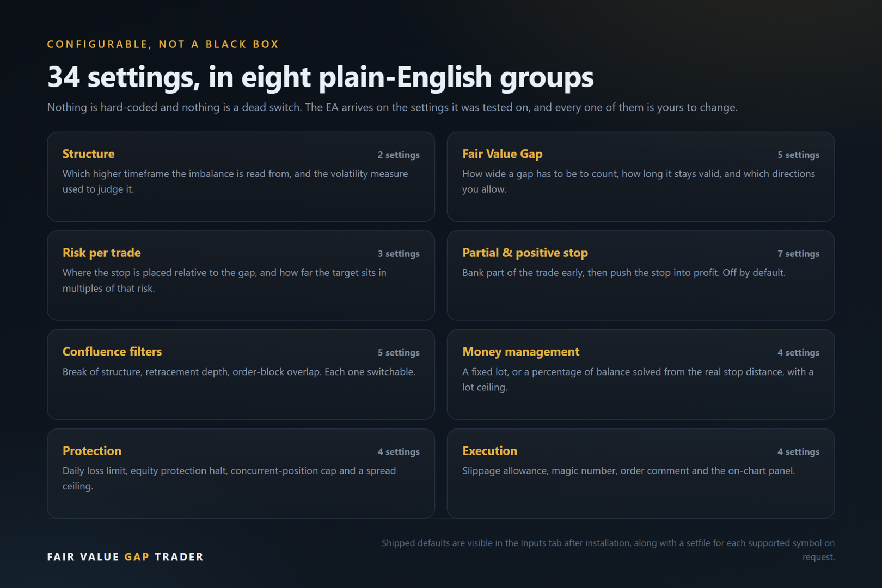This screenshot has height=588, width=882.
Task: Click the Fair Value Gap Trader logo text
Action: point(125,557)
